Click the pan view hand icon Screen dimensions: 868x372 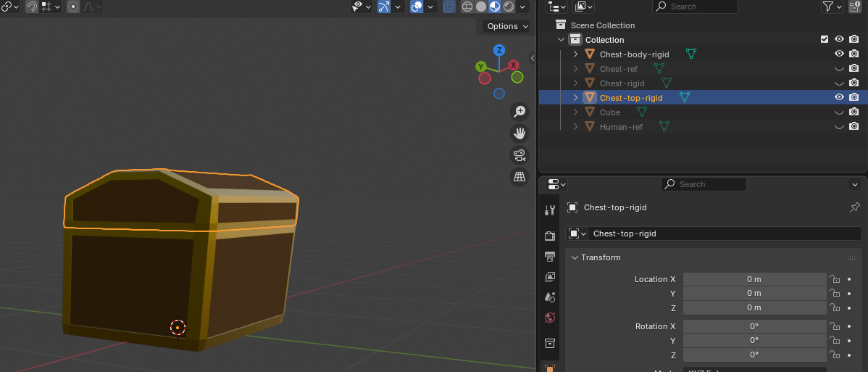tap(519, 133)
